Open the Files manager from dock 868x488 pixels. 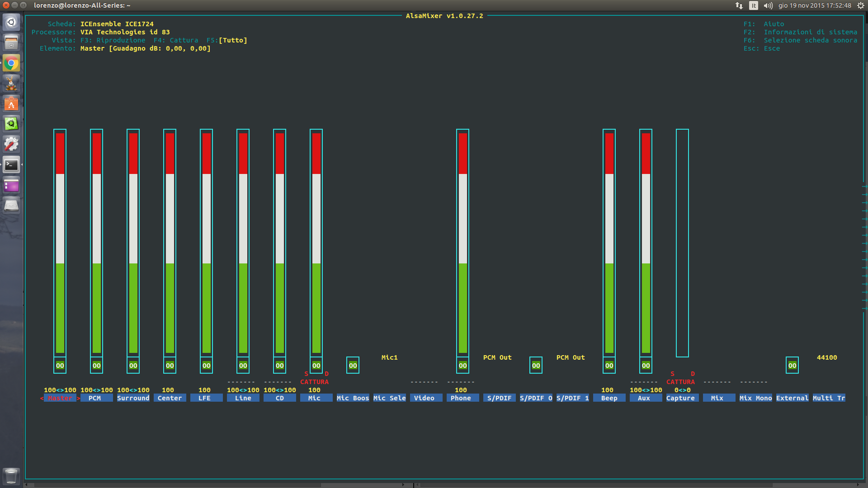click(x=11, y=43)
